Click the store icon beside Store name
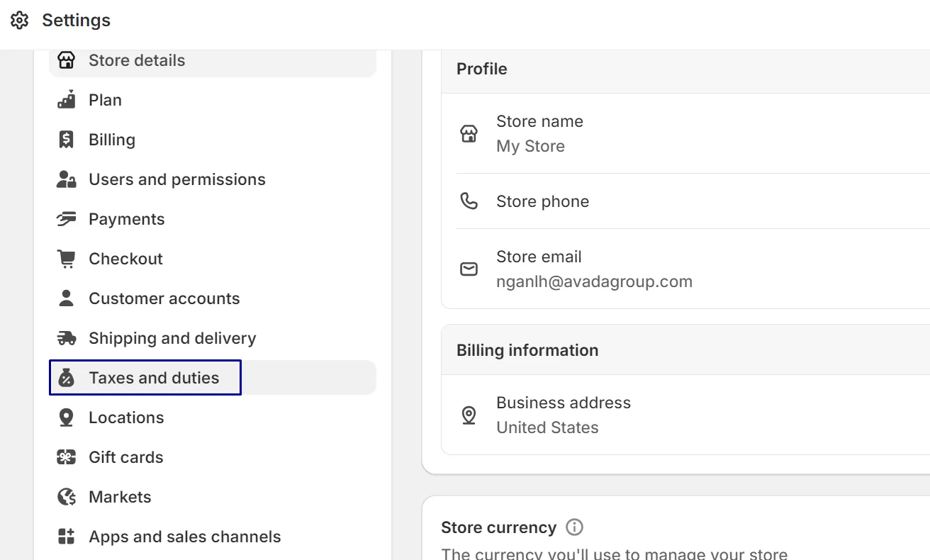This screenshot has height=560, width=930. [x=469, y=134]
